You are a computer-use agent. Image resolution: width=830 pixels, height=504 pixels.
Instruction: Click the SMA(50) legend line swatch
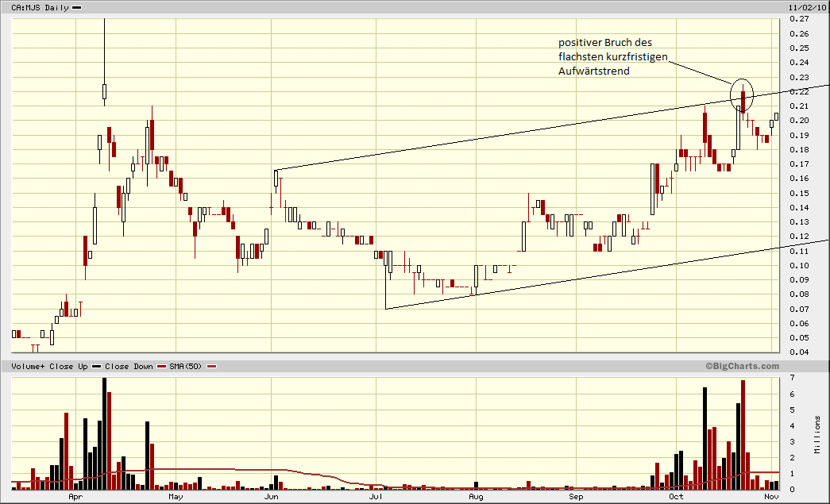click(x=211, y=367)
